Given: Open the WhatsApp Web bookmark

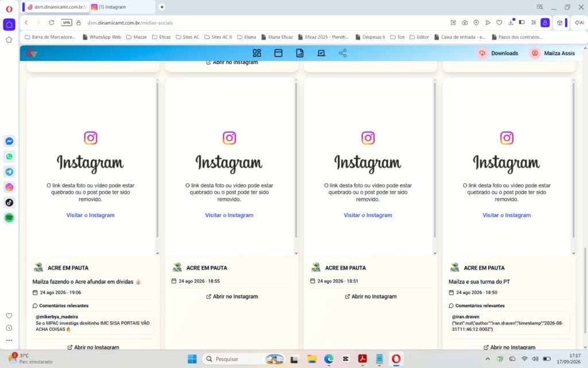Looking at the screenshot, I should tap(102, 37).
